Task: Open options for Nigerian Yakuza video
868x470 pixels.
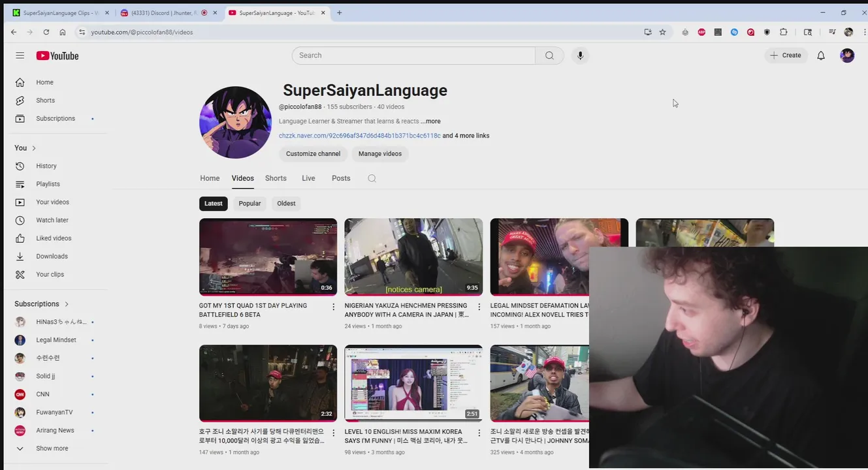Action: coord(479,307)
